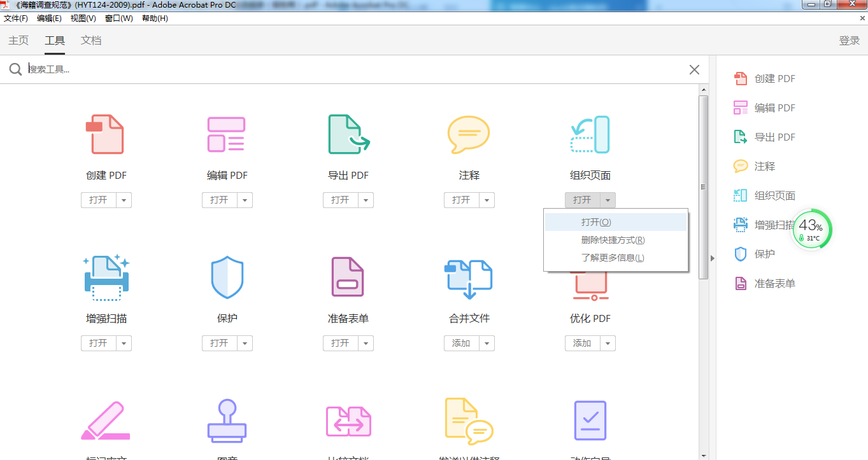Image resolution: width=868 pixels, height=460 pixels.
Task: Expand dropdown arrow under 优化 PDF
Action: pyautogui.click(x=608, y=344)
